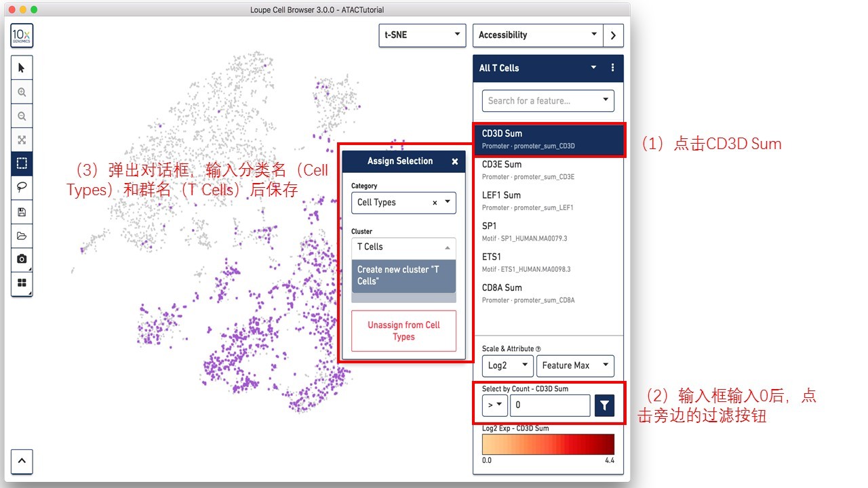Select the rectangular selection tool
868x488 pixels.
click(22, 163)
